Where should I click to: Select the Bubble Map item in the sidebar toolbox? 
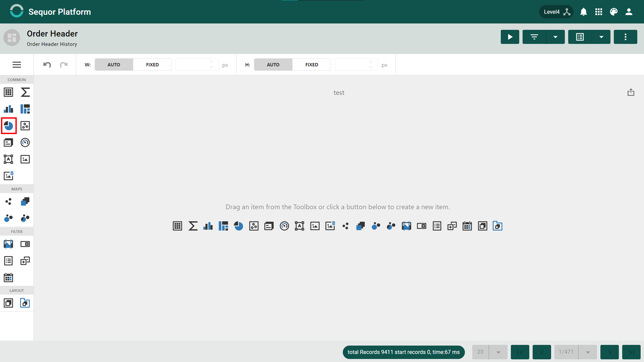[8, 218]
